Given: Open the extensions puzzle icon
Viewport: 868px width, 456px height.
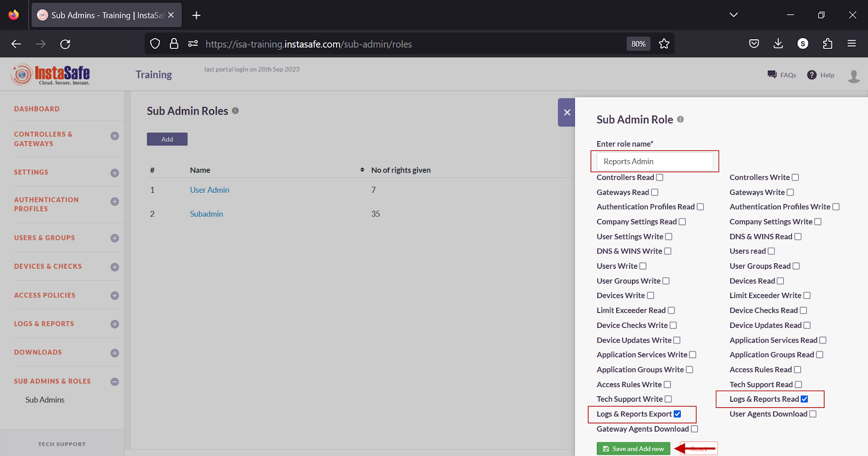Looking at the screenshot, I should click(x=827, y=44).
